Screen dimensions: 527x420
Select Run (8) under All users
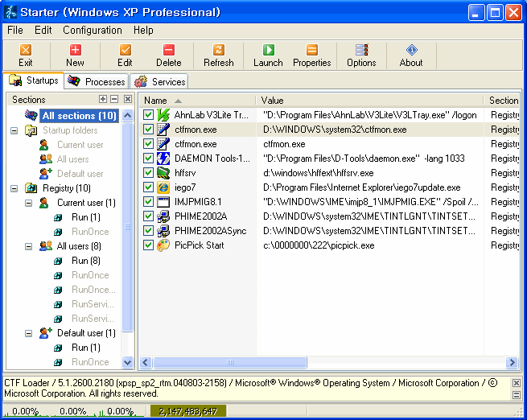(x=86, y=261)
